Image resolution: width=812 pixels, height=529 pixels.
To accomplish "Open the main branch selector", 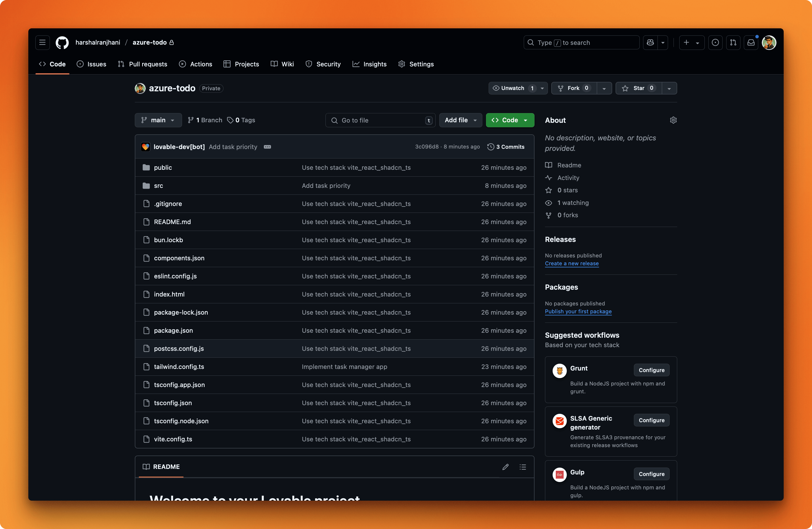I will pyautogui.click(x=158, y=120).
